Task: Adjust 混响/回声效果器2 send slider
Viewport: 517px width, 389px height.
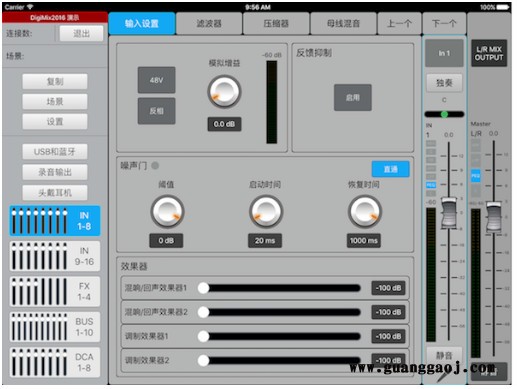Action: point(279,312)
